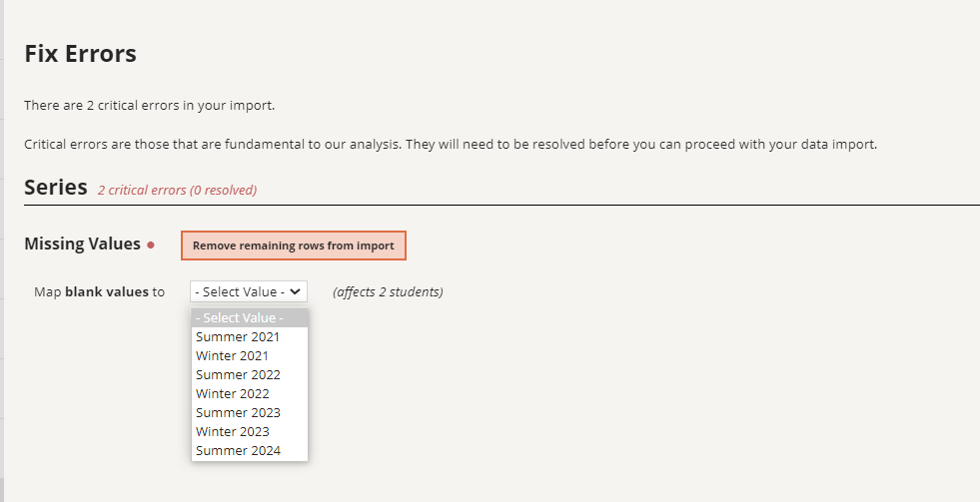This screenshot has width=980, height=502.
Task: Click the 'There are 2 critical errors' sentence
Action: tap(150, 105)
